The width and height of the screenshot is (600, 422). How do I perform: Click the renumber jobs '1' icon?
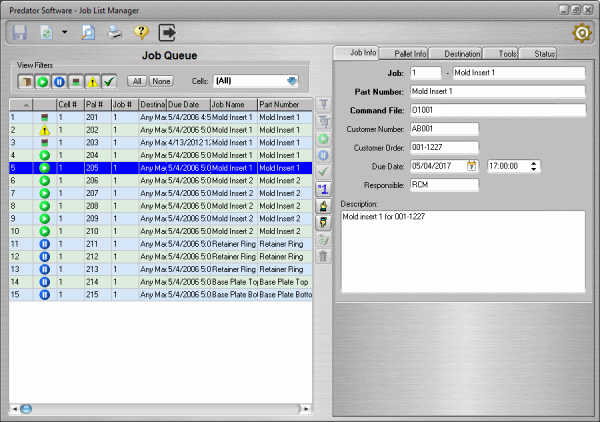[x=323, y=188]
